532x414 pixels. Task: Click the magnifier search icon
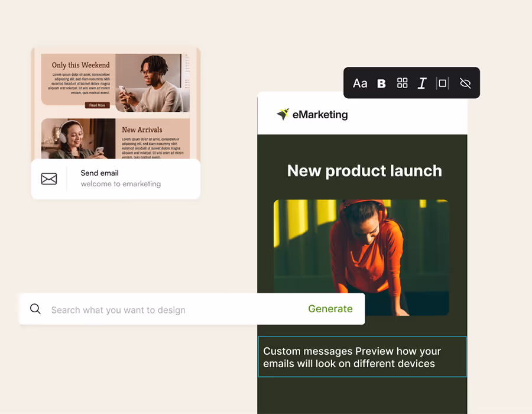[x=35, y=309]
